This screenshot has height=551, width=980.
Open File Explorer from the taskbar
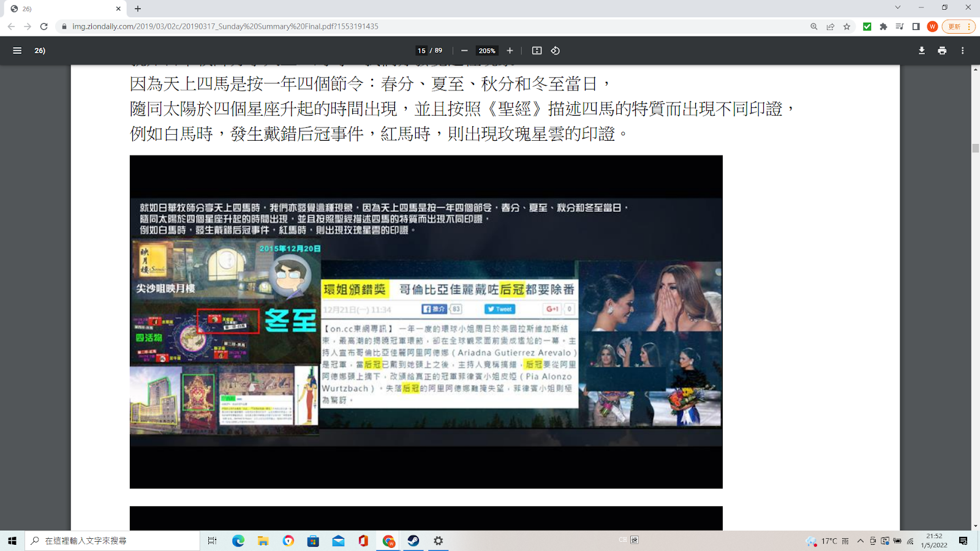[263, 541]
